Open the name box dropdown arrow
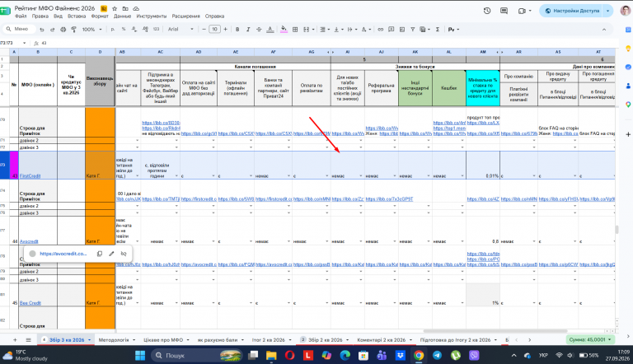The height and width of the screenshot is (364, 633). (x=24, y=43)
